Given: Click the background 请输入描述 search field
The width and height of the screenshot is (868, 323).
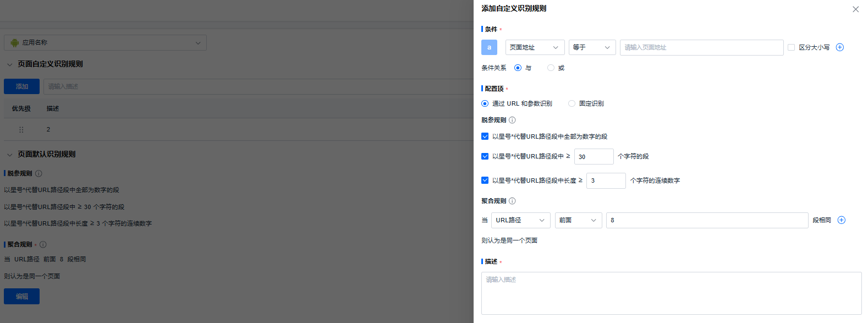Looking at the screenshot, I should click(259, 86).
